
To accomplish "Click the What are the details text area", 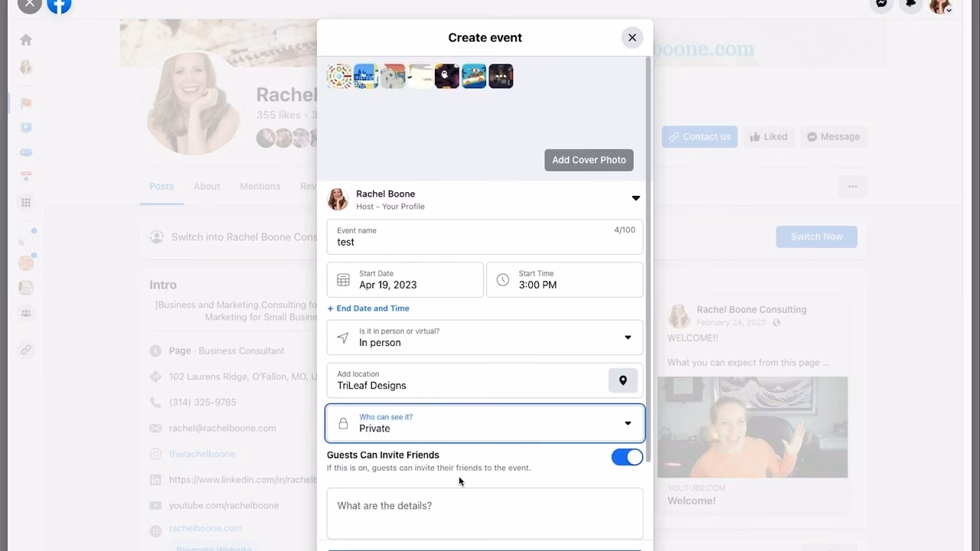I will click(485, 514).
